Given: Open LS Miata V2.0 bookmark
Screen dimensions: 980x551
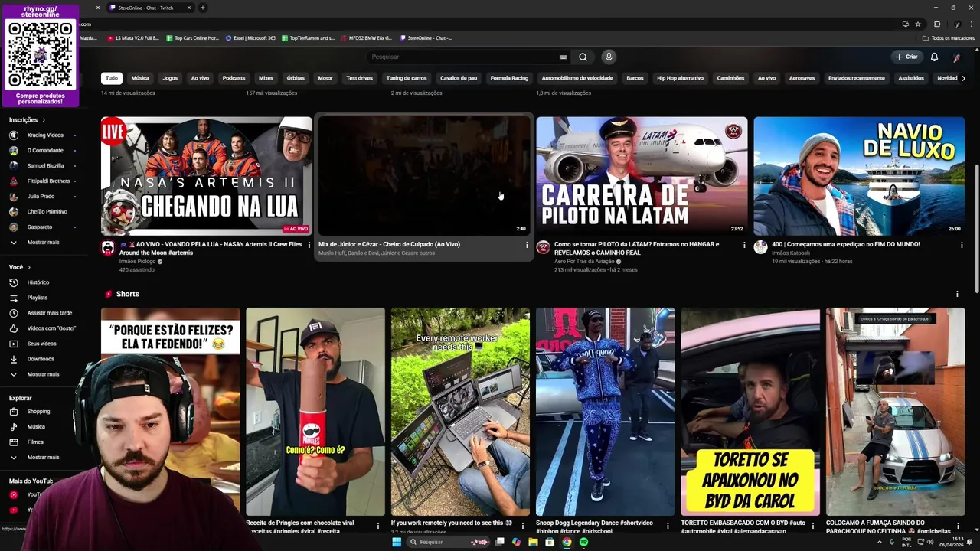Looking at the screenshot, I should point(133,38).
